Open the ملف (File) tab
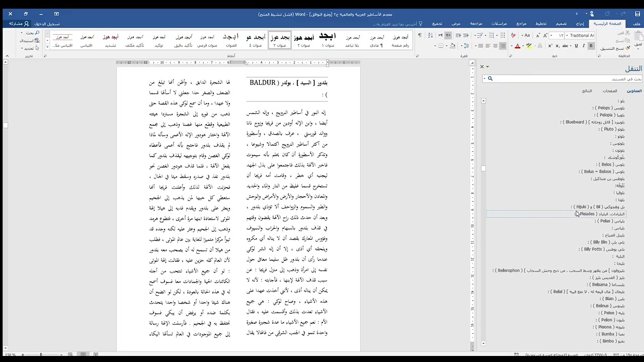This screenshot has height=362, width=644. [636, 24]
